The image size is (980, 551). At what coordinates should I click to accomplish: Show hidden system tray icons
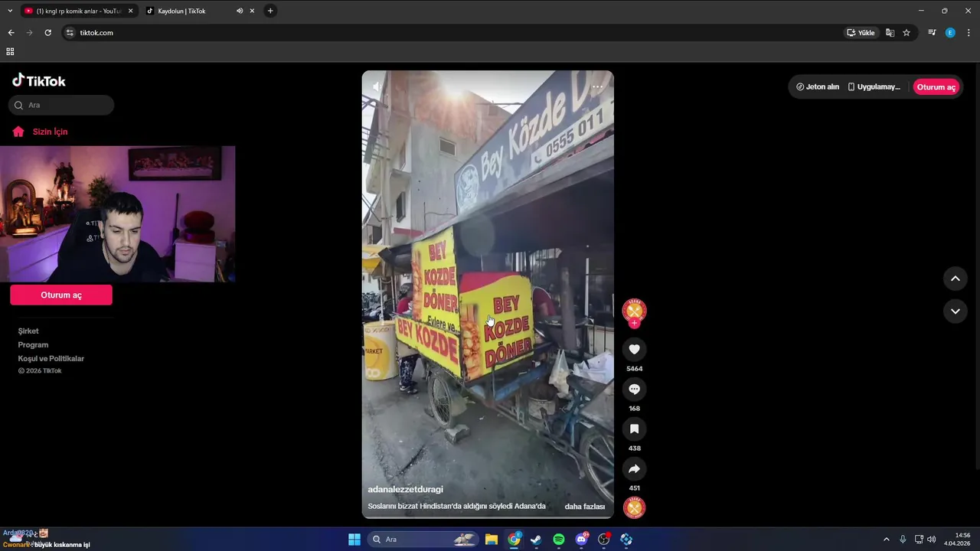tap(887, 540)
